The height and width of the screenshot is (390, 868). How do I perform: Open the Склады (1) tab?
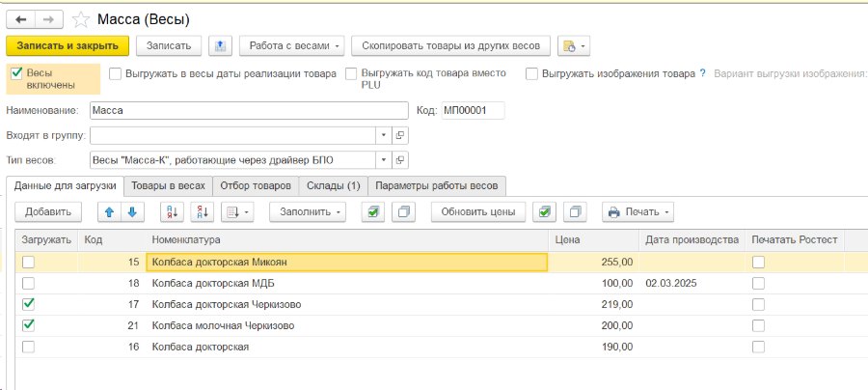click(x=334, y=186)
